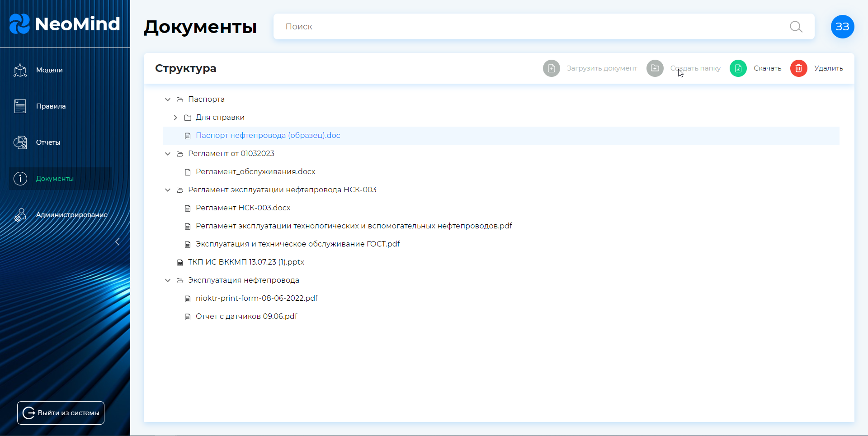Open the Модели section icon
Screen dimensions: 868x436
20,70
